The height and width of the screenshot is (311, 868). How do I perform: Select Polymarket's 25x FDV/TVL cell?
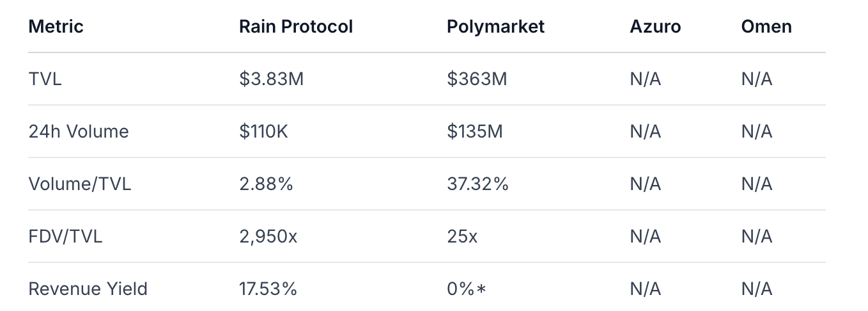point(462,237)
